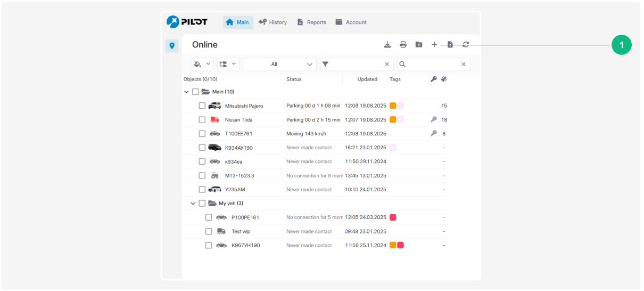Click the orange tag on K967YH190
Viewport: 644px width, 291px height.
coord(393,245)
